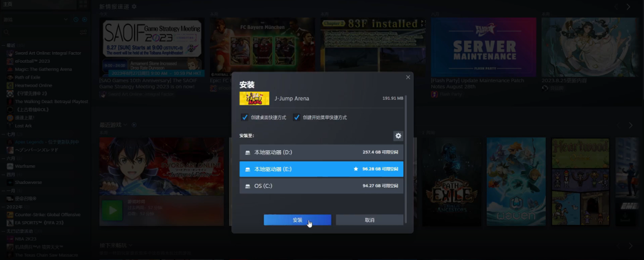This screenshot has width=644, height=260.
Task: Click the blue 安装 install button
Action: (x=297, y=220)
